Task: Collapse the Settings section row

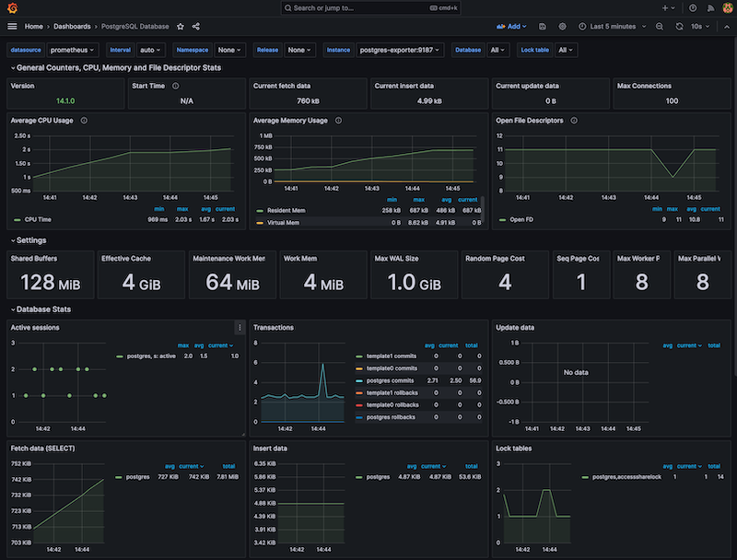Action: [x=29, y=240]
